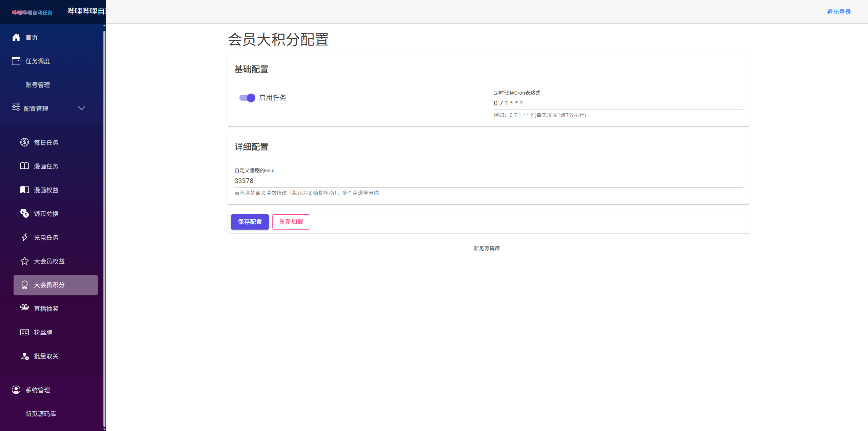The height and width of the screenshot is (431, 868).
Task: Click the 大会员权益 star icon
Action: coord(24,261)
